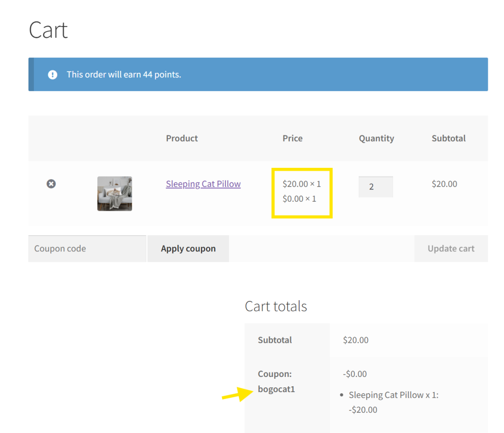
Task: Open the Sleeping Cat Pillow product link
Action: (203, 184)
